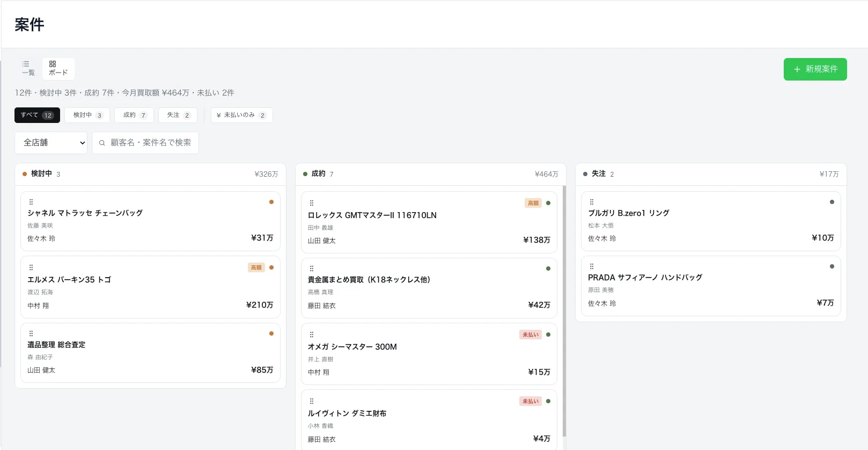The height and width of the screenshot is (450, 868).
Task: Click customer name 井上 直樹
Action: (x=320, y=359)
